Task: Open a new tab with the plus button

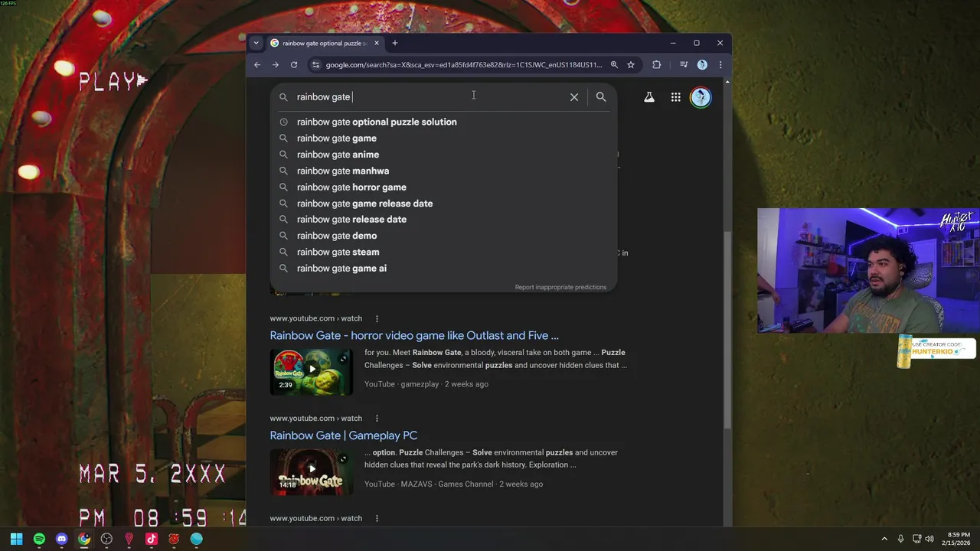Action: pyautogui.click(x=395, y=43)
